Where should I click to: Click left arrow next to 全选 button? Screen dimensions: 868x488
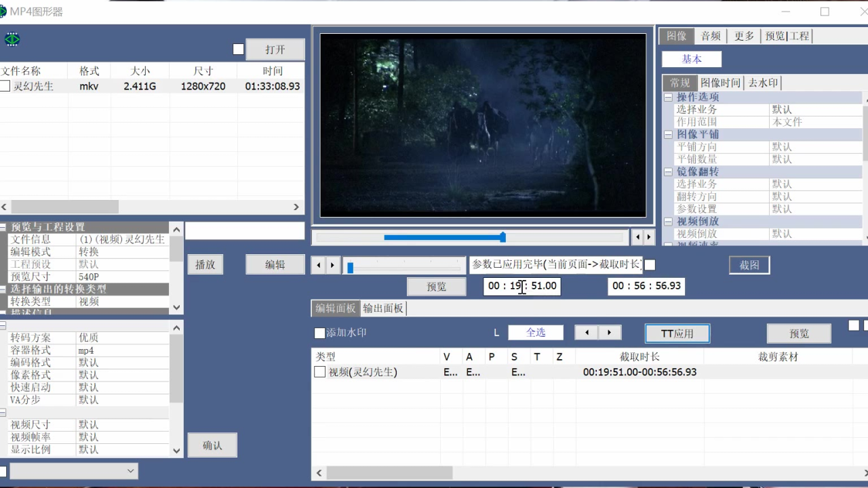point(587,333)
